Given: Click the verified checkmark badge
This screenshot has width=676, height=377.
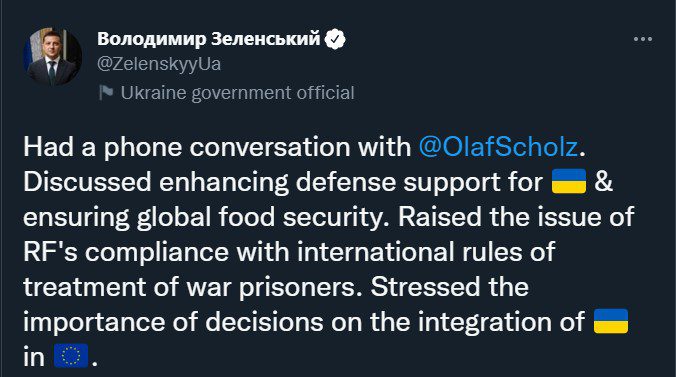Looking at the screenshot, I should coord(335,39).
